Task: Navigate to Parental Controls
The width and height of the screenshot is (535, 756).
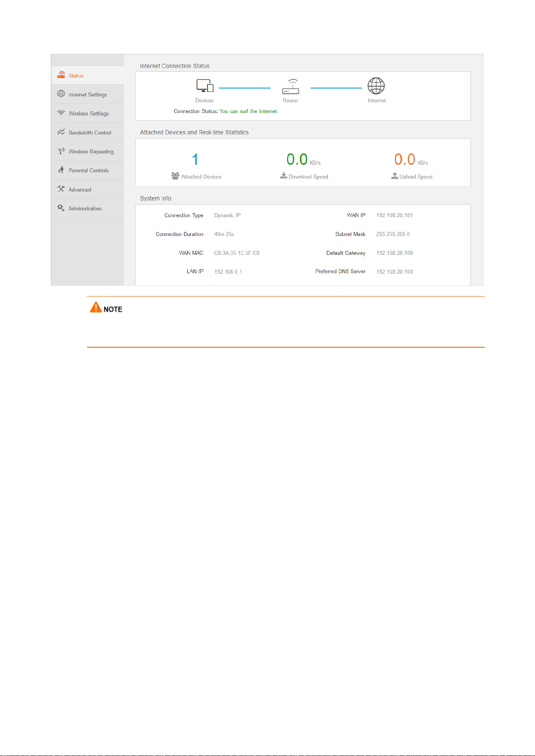Action: point(88,170)
